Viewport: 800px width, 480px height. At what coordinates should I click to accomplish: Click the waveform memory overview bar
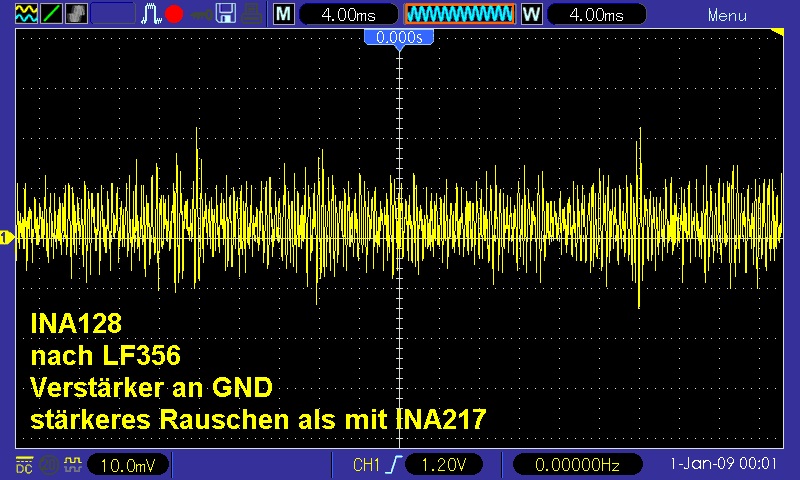click(460, 14)
